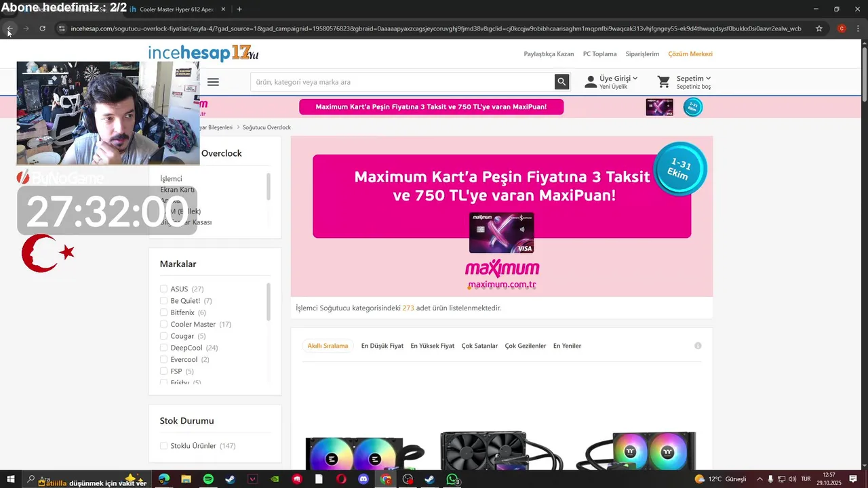This screenshot has height=488, width=868.
Task: Check the Be Quiet! brand filter
Action: tap(163, 300)
